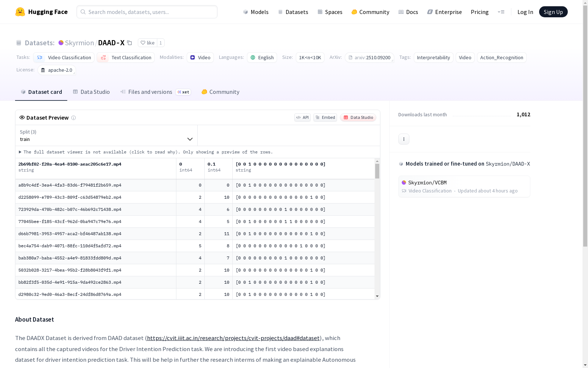Open the apache-2.0 license tag

(x=57, y=70)
